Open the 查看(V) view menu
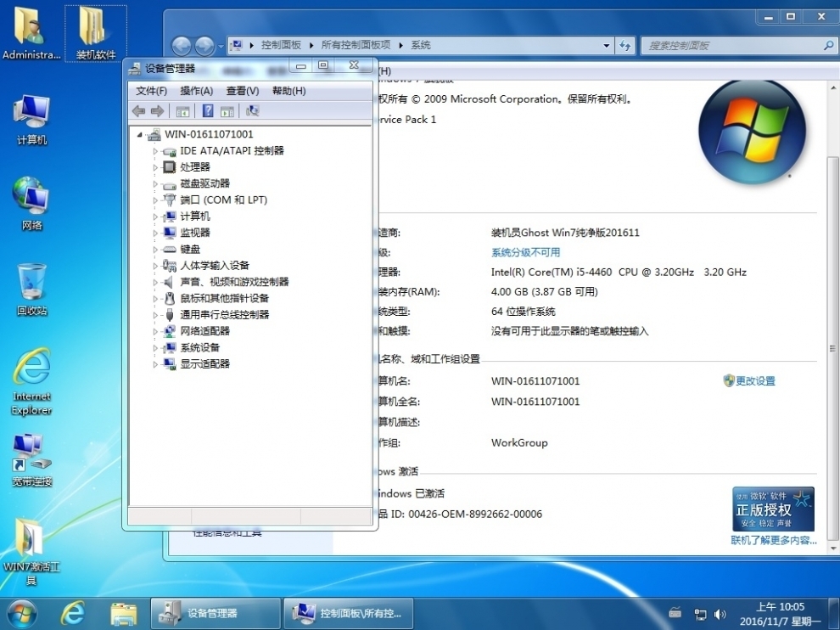Image resolution: width=840 pixels, height=630 pixels. coord(242,91)
